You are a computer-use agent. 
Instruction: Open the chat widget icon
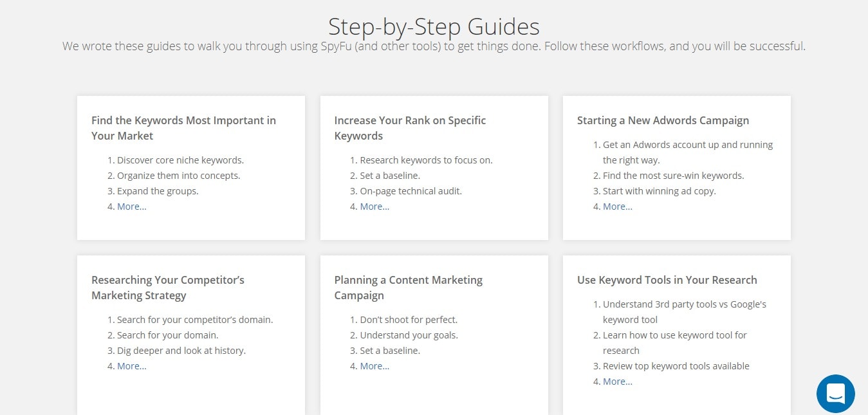[x=836, y=394]
